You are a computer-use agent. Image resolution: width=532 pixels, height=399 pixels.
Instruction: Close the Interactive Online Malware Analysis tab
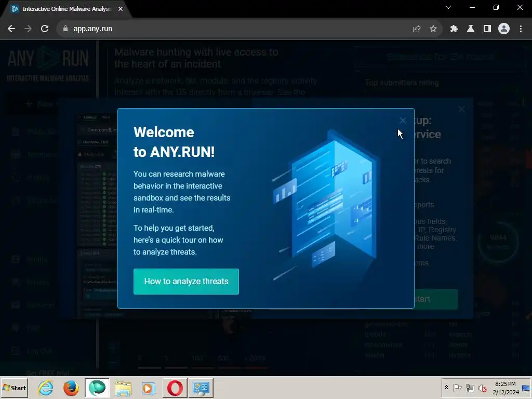pos(121,9)
